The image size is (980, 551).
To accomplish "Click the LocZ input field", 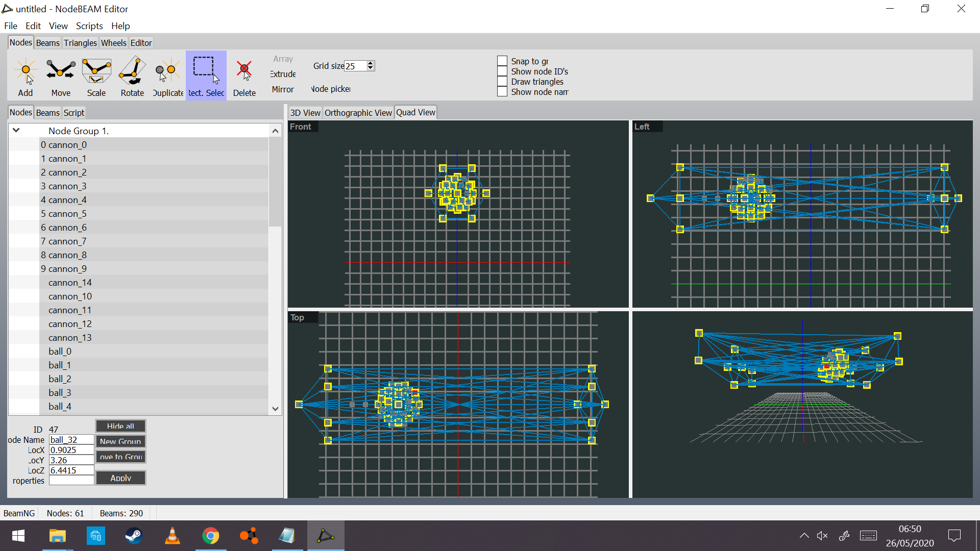I will (x=71, y=470).
